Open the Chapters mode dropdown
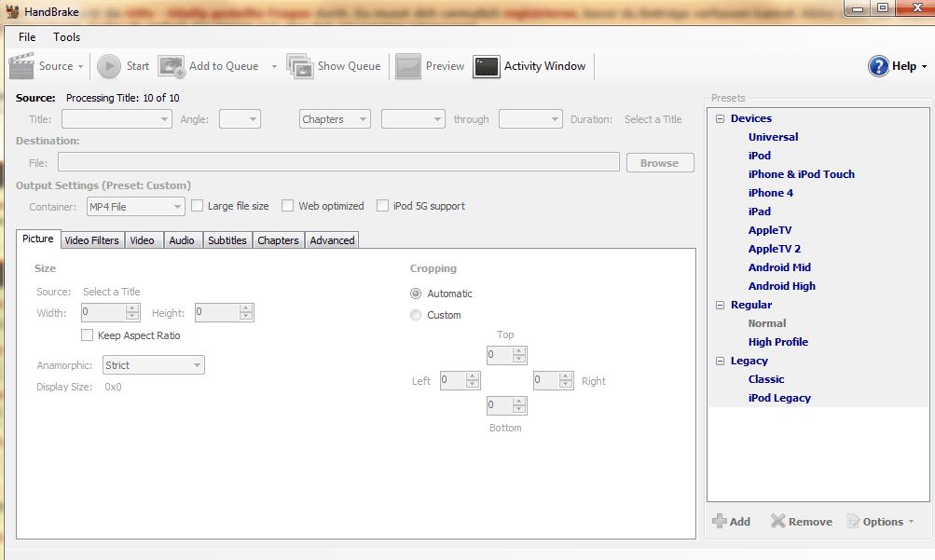The width and height of the screenshot is (935, 560). pos(335,119)
